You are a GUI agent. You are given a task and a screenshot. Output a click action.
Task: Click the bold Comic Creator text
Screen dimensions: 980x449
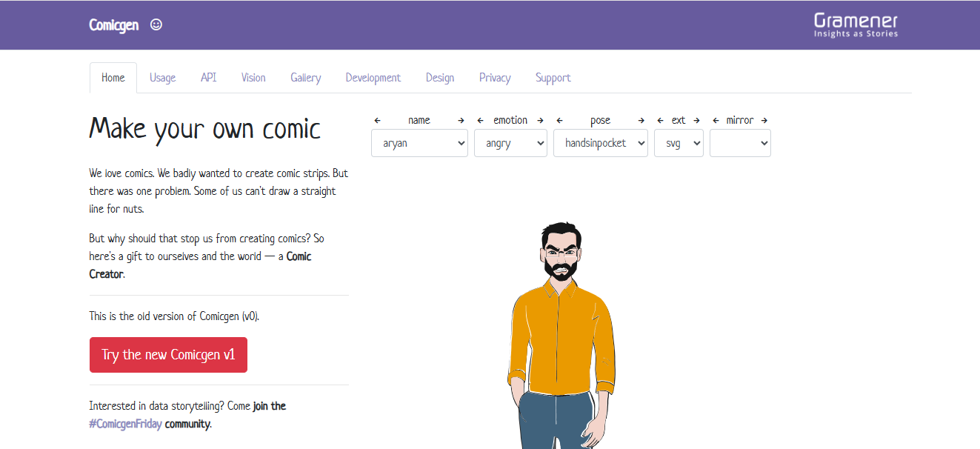201,265
